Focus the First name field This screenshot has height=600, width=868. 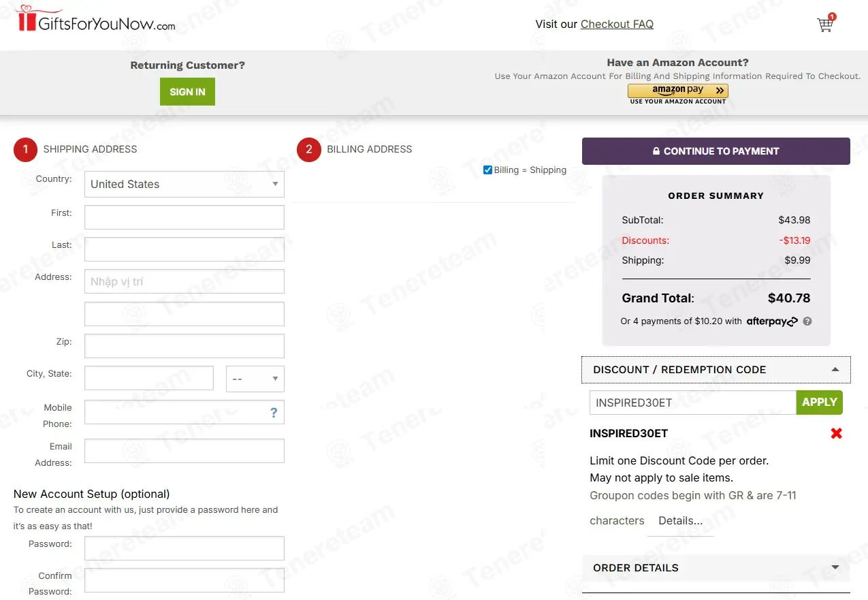184,217
